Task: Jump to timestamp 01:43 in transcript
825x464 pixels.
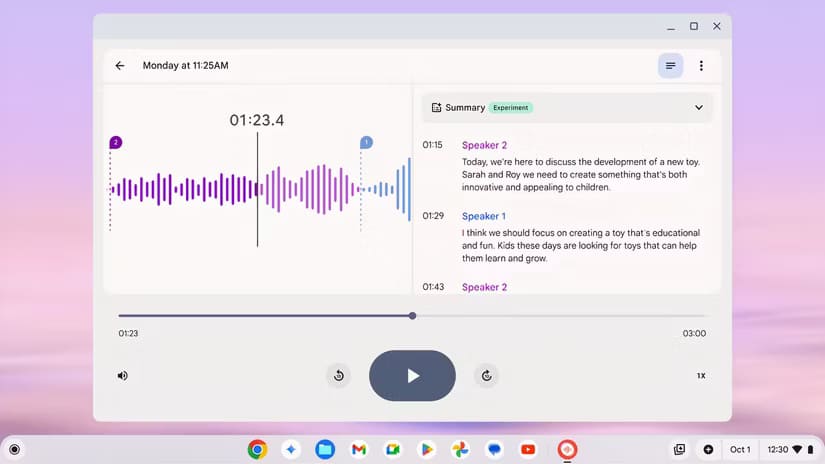Action: coord(433,287)
